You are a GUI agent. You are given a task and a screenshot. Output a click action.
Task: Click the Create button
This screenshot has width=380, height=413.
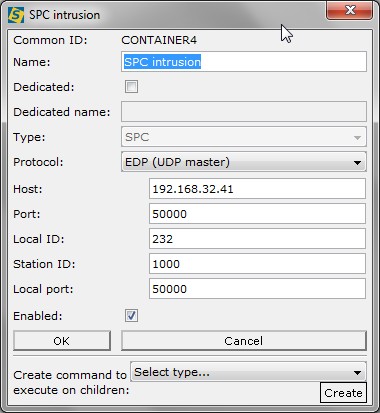pos(343,393)
